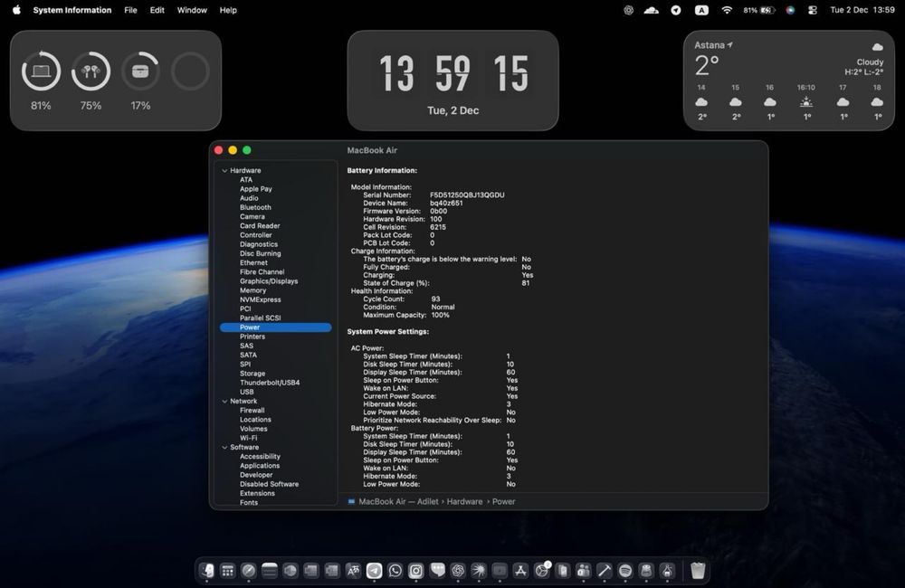Open the Translate app in the Dock
The height and width of the screenshot is (588, 905).
[x=353, y=571]
